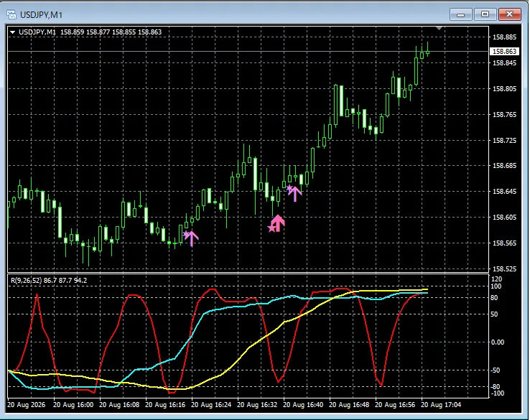The image size is (530, 420).
Task: Click the R(9,26,52) indicator label
Action: point(26,281)
